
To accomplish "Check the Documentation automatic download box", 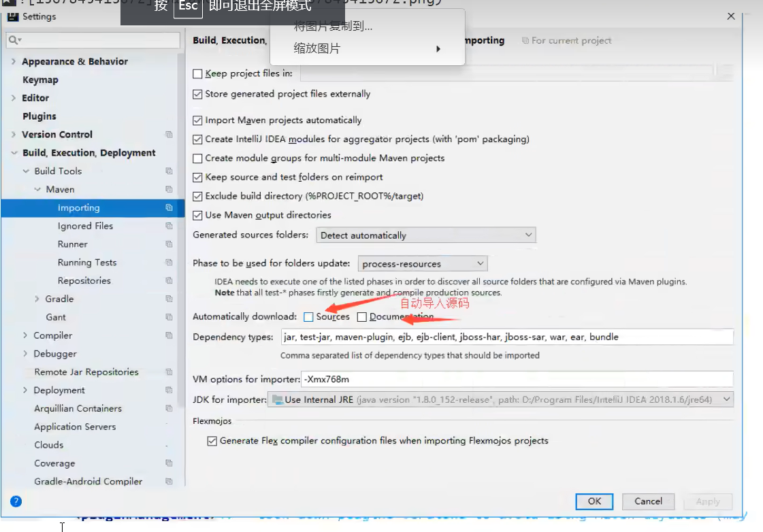I will [x=361, y=317].
